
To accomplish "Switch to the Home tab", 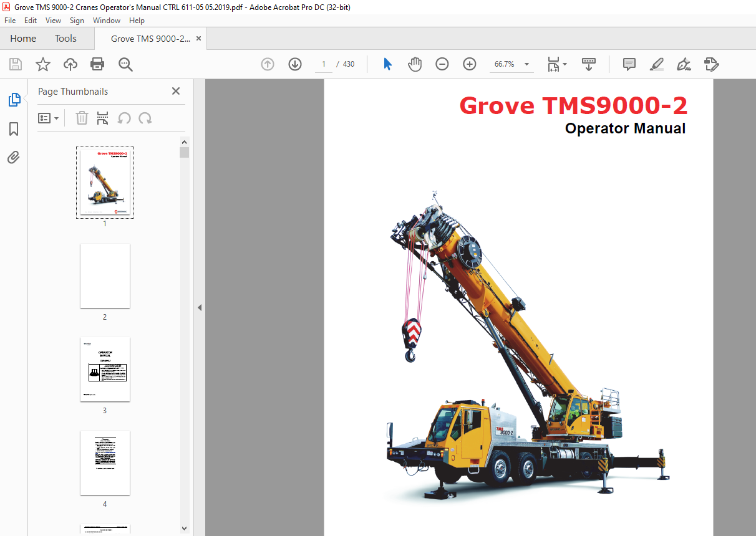I will point(23,39).
